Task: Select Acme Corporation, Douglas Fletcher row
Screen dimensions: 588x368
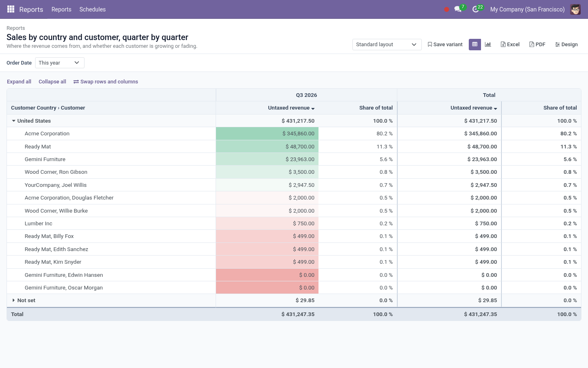Action: pos(294,198)
